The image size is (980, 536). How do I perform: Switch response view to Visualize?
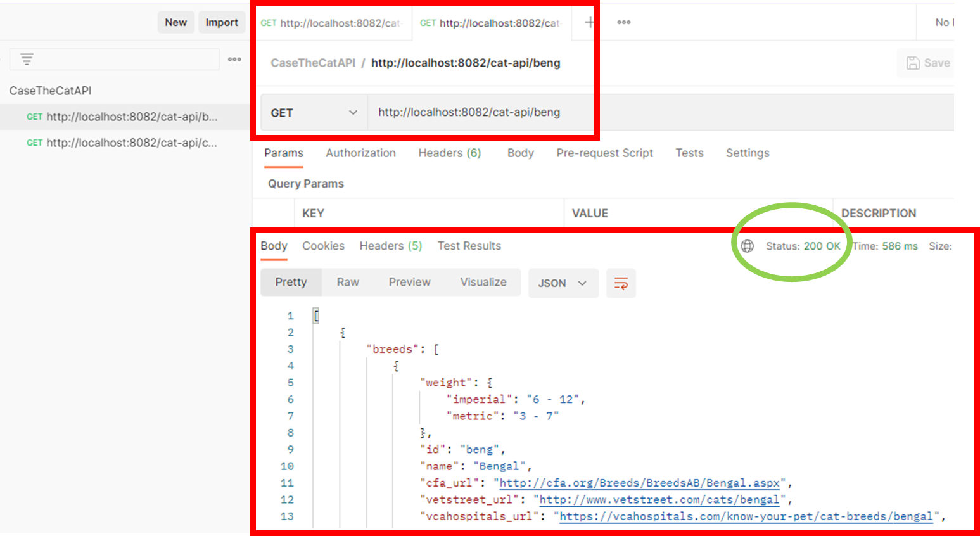point(483,282)
